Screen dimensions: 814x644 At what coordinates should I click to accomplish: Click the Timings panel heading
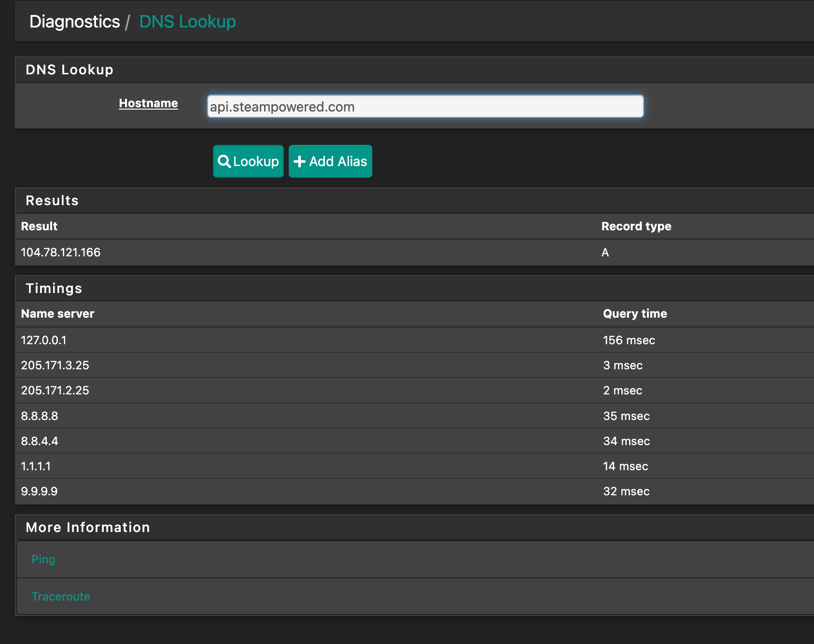54,289
